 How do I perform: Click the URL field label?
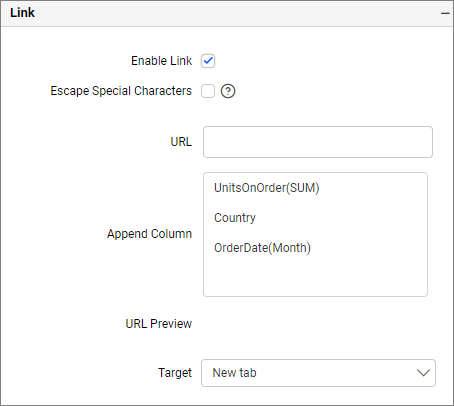181,142
